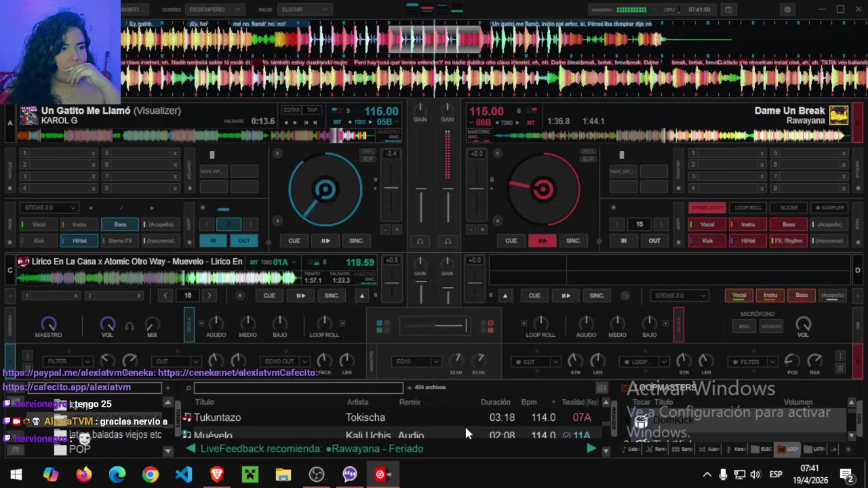Toggle VINYL mode on deck A
Screen dimensions: 868x488
point(368,151)
